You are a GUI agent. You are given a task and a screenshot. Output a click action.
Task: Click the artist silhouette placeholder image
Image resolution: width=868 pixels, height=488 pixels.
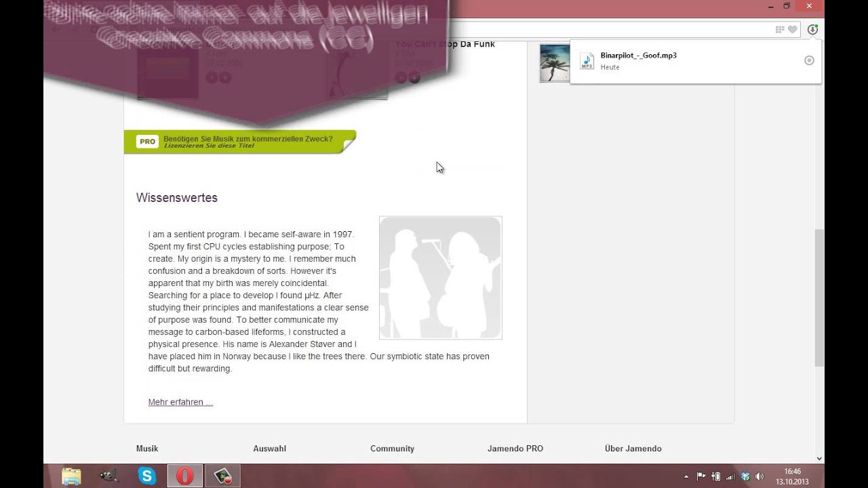click(x=441, y=278)
